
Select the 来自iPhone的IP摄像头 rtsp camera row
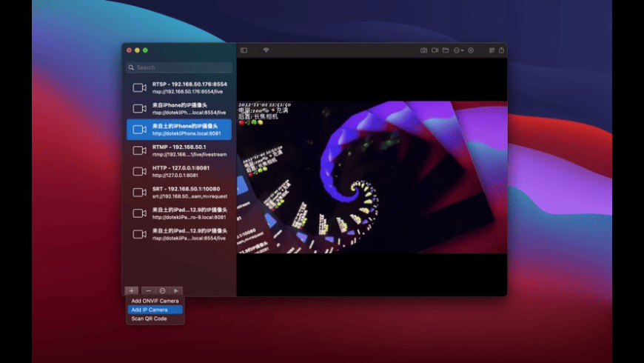[179, 109]
